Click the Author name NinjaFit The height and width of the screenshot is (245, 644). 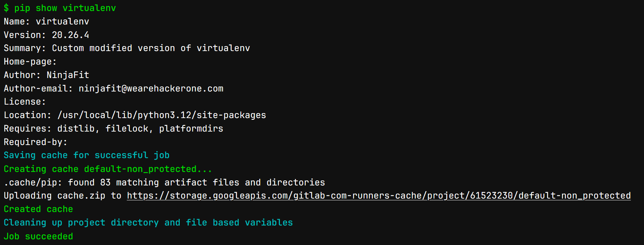(68, 75)
